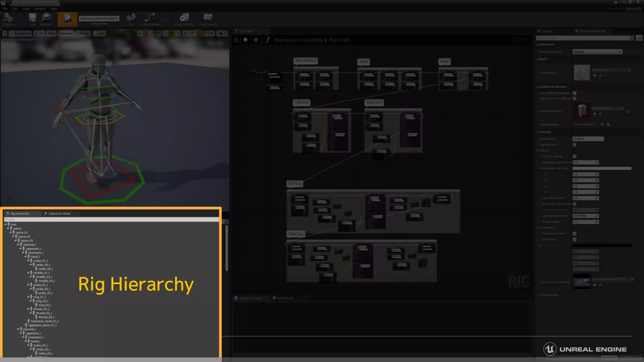Collapse the clavicle_l tree expander
Image resolution: width=644 pixels, height=362 pixels.
(x=18, y=244)
